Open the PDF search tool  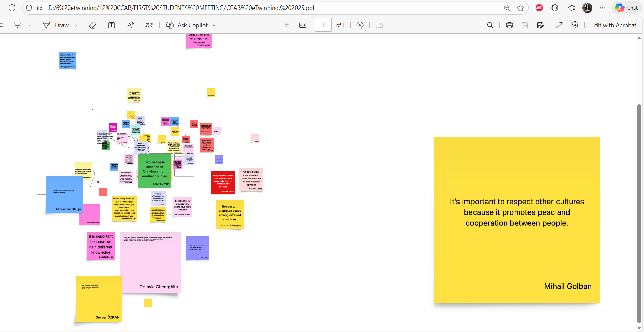pyautogui.click(x=490, y=25)
